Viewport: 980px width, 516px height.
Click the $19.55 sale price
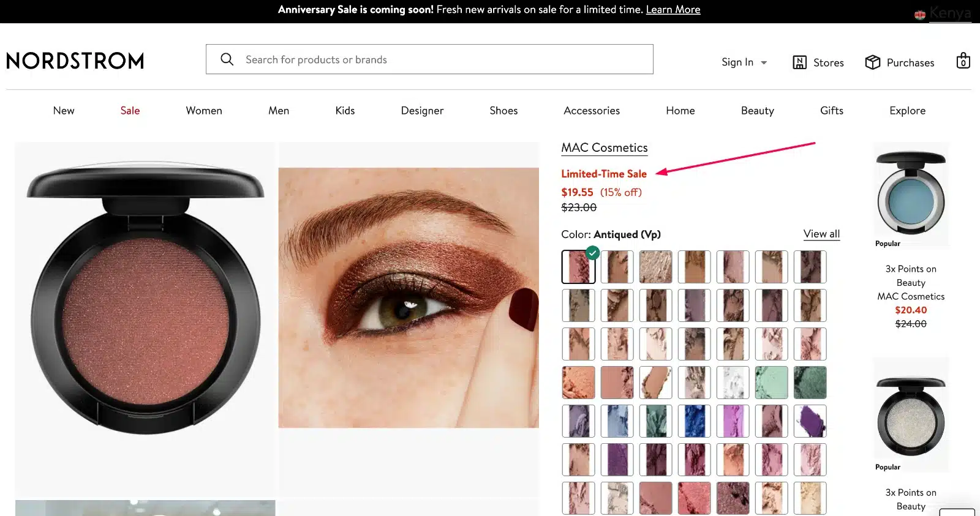coord(577,192)
